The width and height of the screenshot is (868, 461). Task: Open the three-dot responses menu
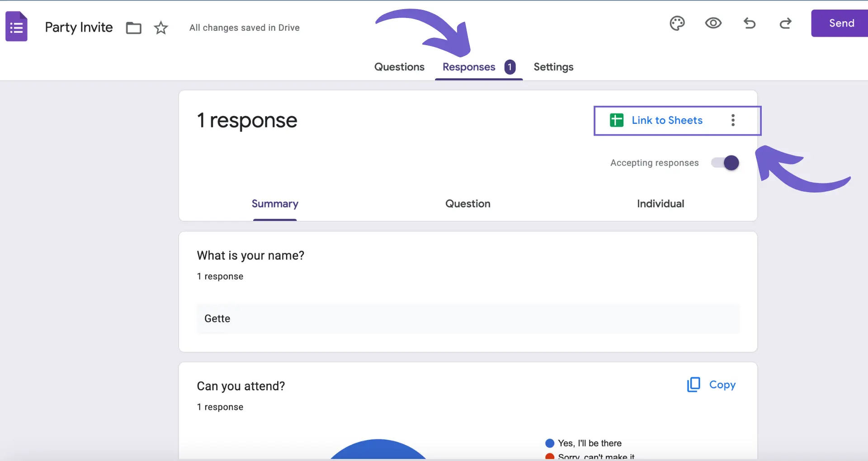[x=733, y=120]
